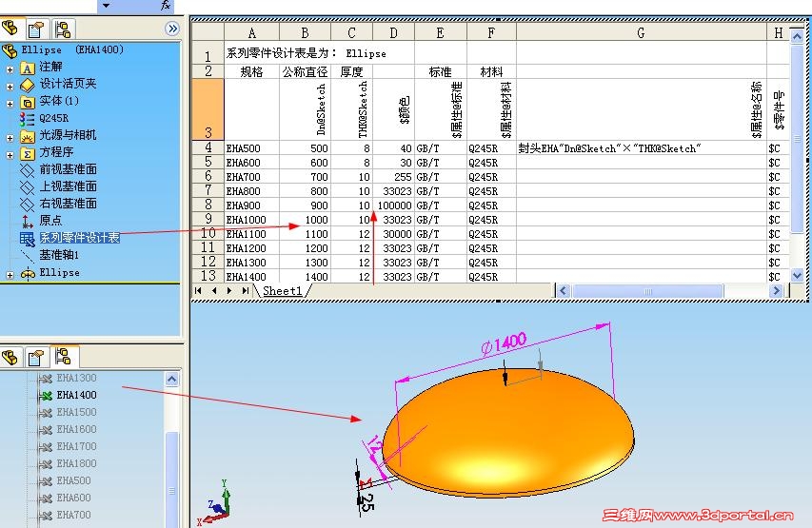The width and height of the screenshot is (812, 528).
Task: Select the 设计活页夹 design binder icon
Action: pos(28,85)
